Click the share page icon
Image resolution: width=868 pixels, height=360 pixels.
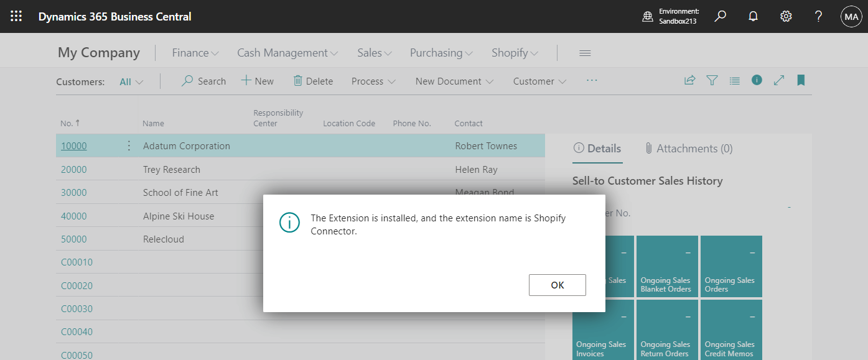(x=689, y=80)
